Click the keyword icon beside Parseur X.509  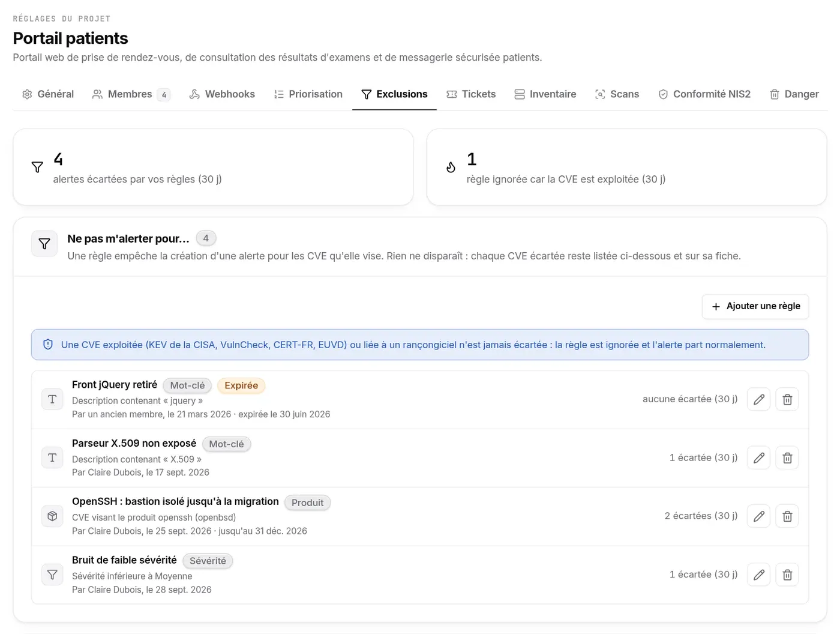[52, 458]
